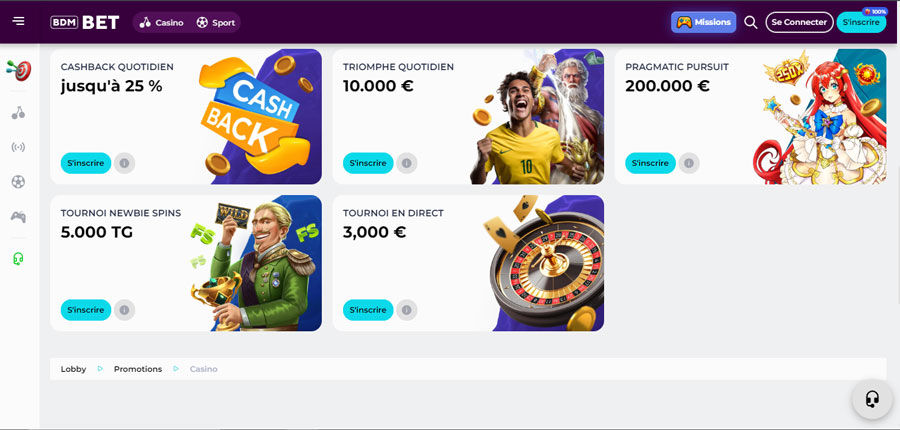Screen dimensions: 900x430
Task: Show info for Cashback Quotidien
Action: 125,163
